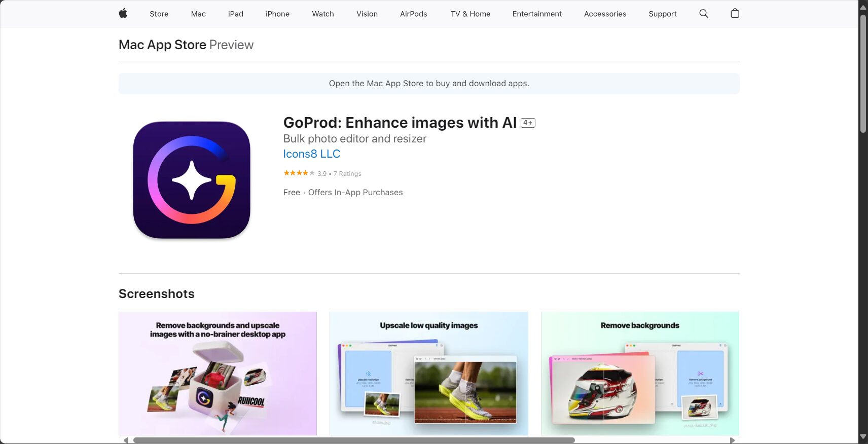Click the 'Open the Mac App Store' banner
Viewport: 868px width, 444px height.
[x=429, y=84]
